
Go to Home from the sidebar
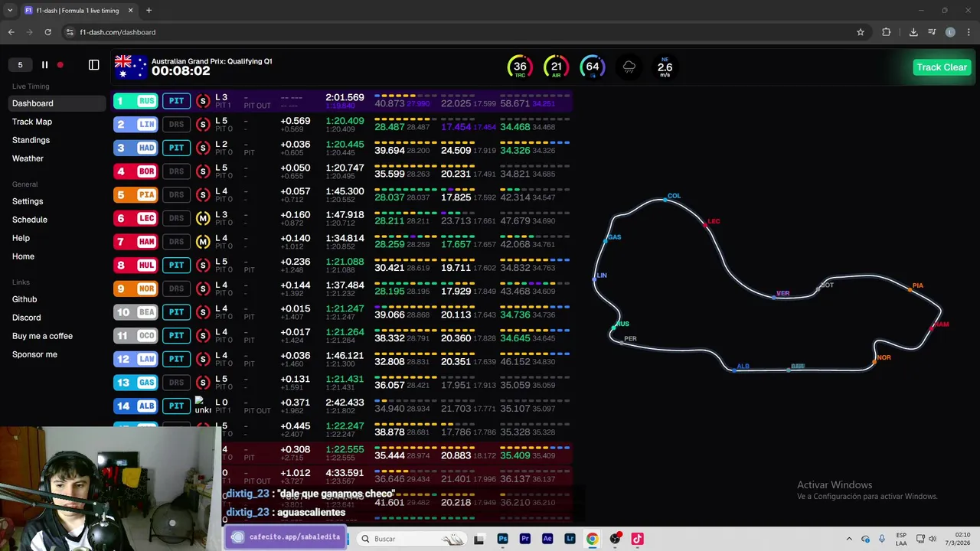23,256
